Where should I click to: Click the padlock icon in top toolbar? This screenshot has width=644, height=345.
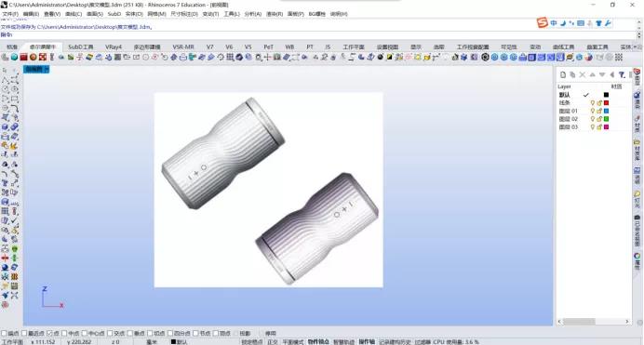point(522,57)
